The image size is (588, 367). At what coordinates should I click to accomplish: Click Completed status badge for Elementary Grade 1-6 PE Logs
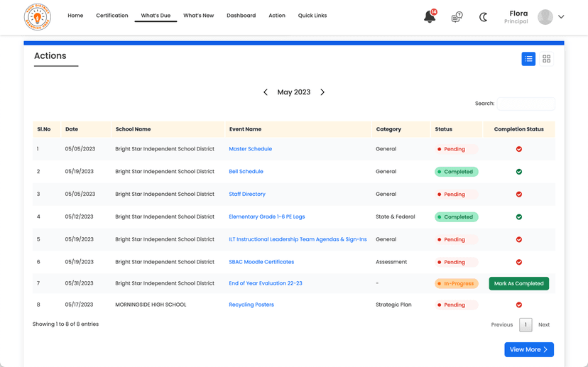click(456, 217)
